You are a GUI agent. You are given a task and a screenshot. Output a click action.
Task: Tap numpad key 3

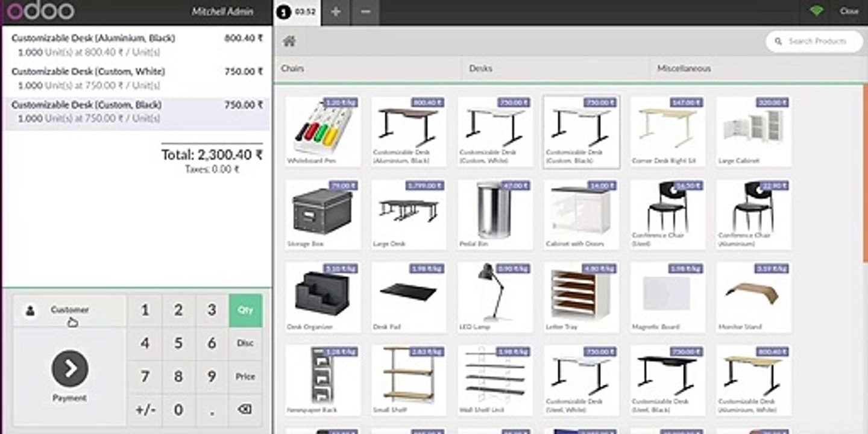pyautogui.click(x=212, y=310)
